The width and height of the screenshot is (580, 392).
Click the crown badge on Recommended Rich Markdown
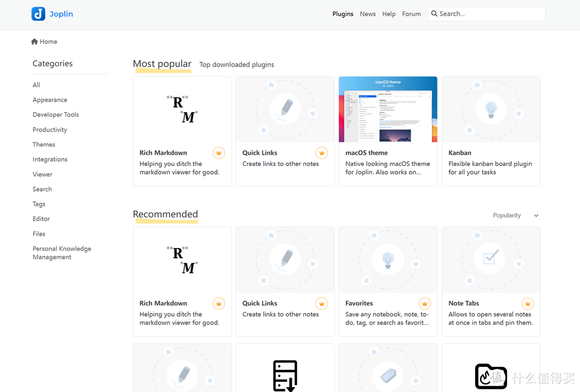click(219, 303)
